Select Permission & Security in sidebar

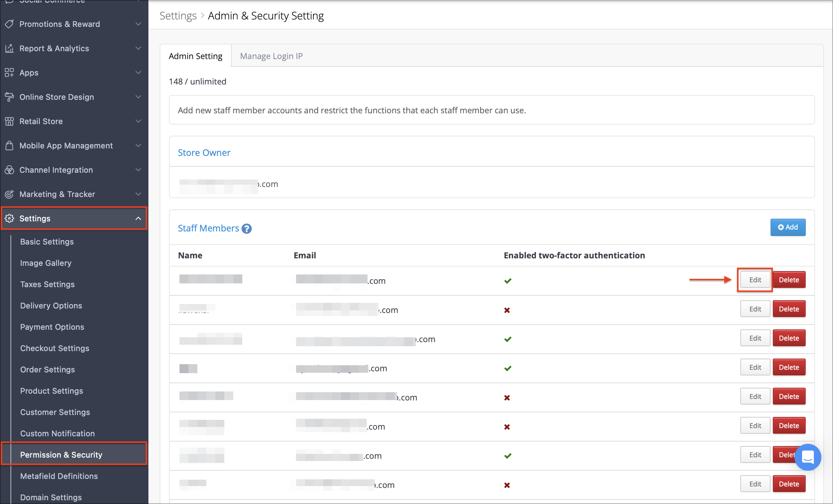(74, 454)
